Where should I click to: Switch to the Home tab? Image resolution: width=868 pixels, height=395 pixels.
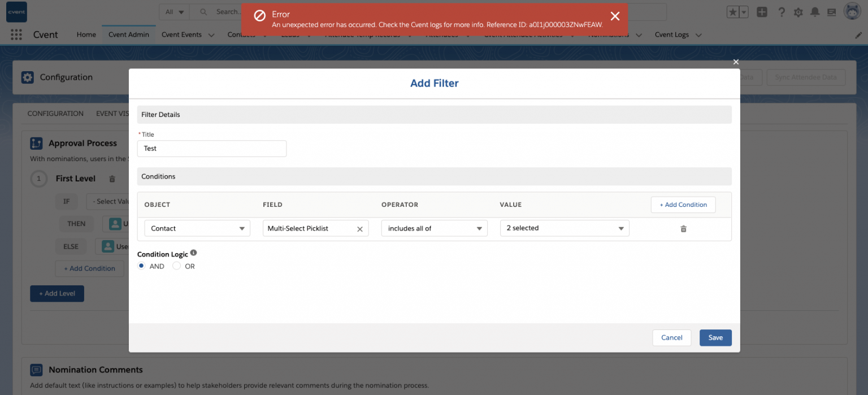click(x=86, y=34)
